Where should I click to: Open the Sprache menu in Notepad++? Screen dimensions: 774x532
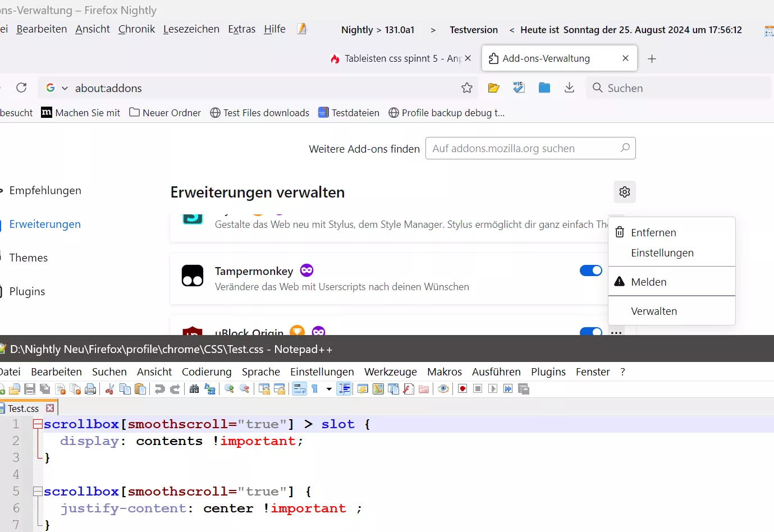pos(261,372)
